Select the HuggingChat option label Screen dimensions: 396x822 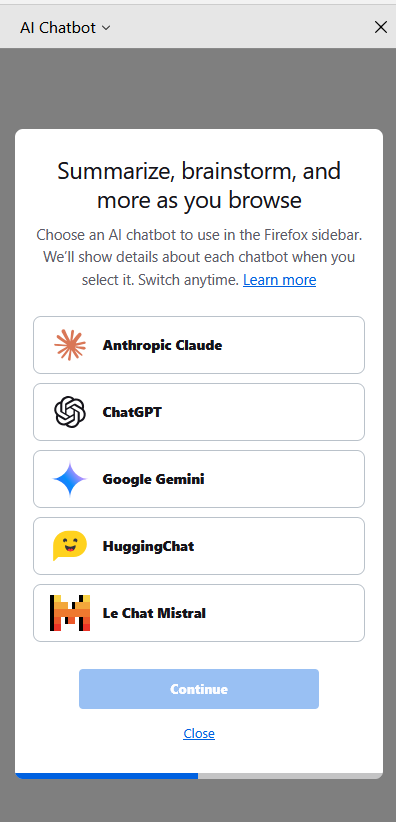148,546
